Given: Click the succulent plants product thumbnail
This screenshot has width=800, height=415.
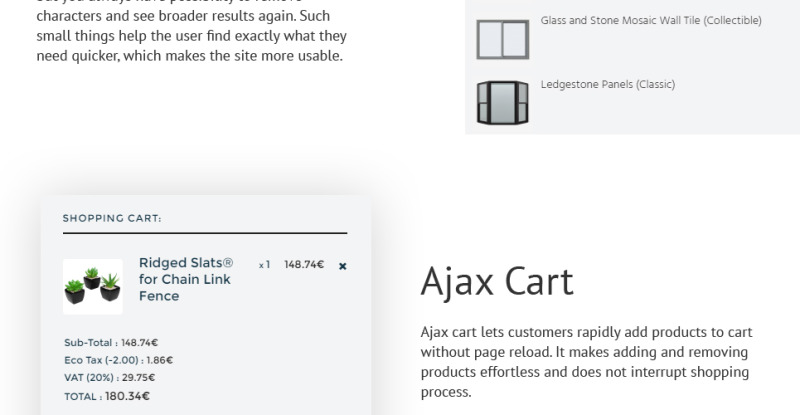Looking at the screenshot, I should (x=93, y=286).
